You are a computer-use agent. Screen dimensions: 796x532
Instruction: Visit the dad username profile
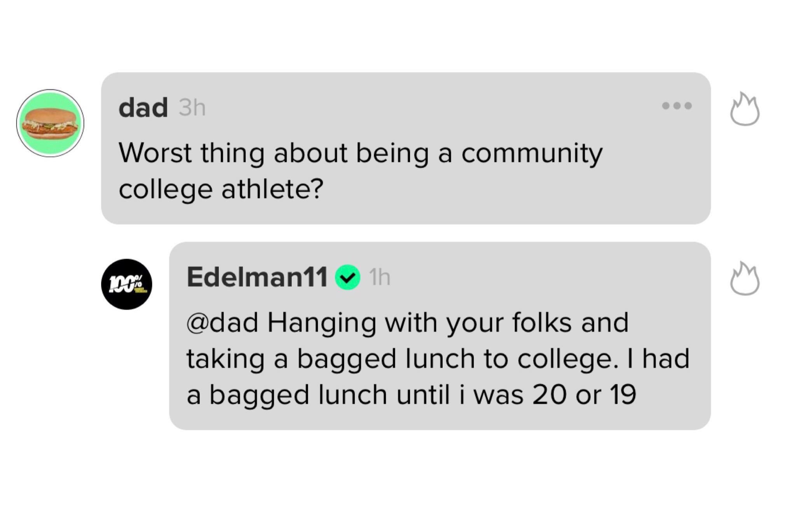pos(143,108)
